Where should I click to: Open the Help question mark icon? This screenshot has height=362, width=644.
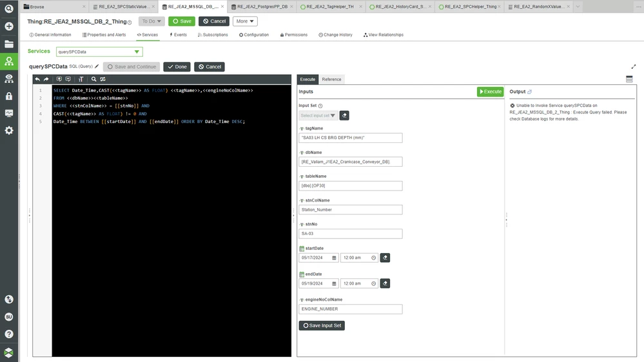[x=8, y=334]
